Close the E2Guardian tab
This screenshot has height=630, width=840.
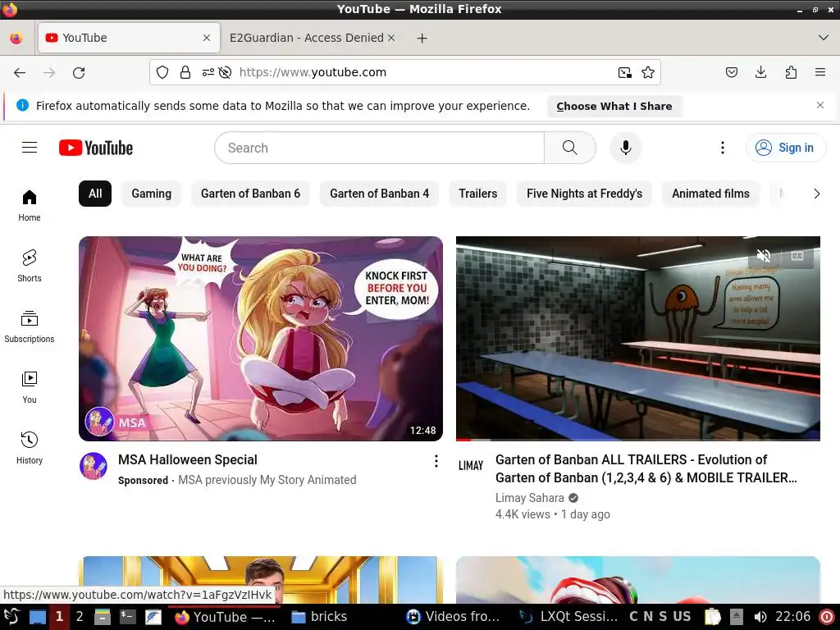click(x=391, y=38)
